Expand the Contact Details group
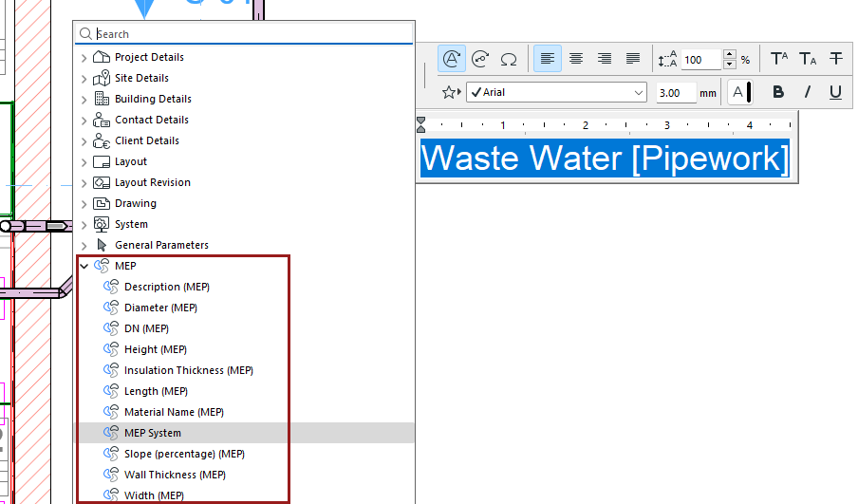The width and height of the screenshot is (858, 504). pos(84,121)
